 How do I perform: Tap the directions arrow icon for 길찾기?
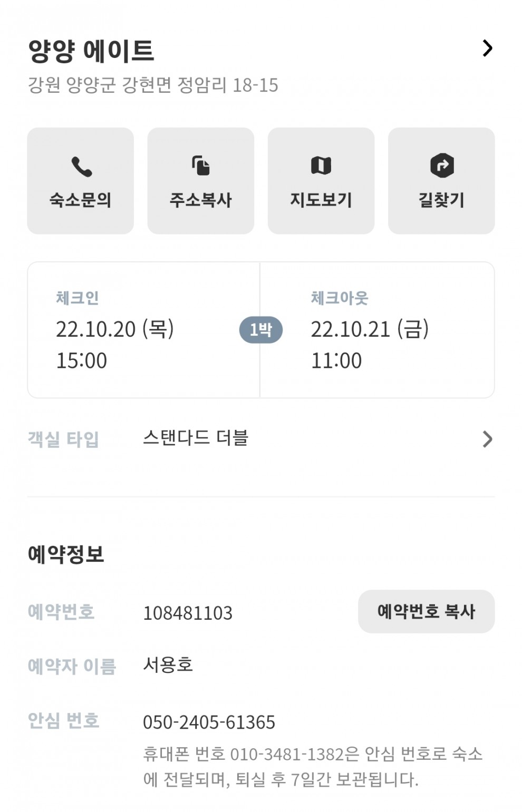coord(442,165)
